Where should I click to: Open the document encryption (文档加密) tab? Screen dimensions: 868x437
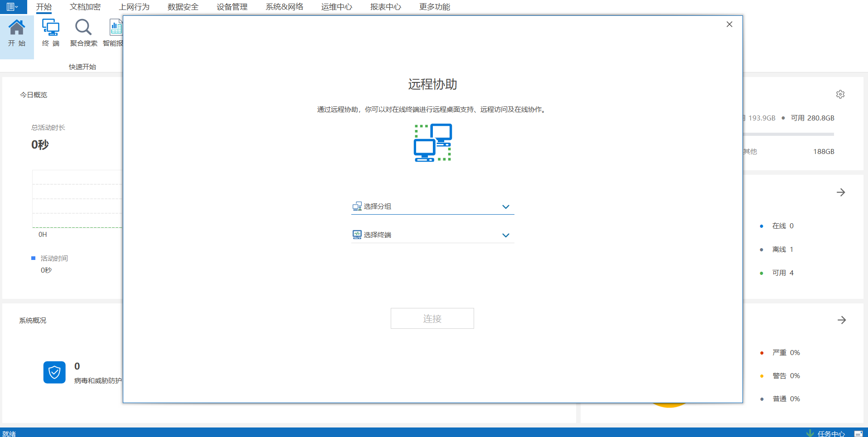85,7
